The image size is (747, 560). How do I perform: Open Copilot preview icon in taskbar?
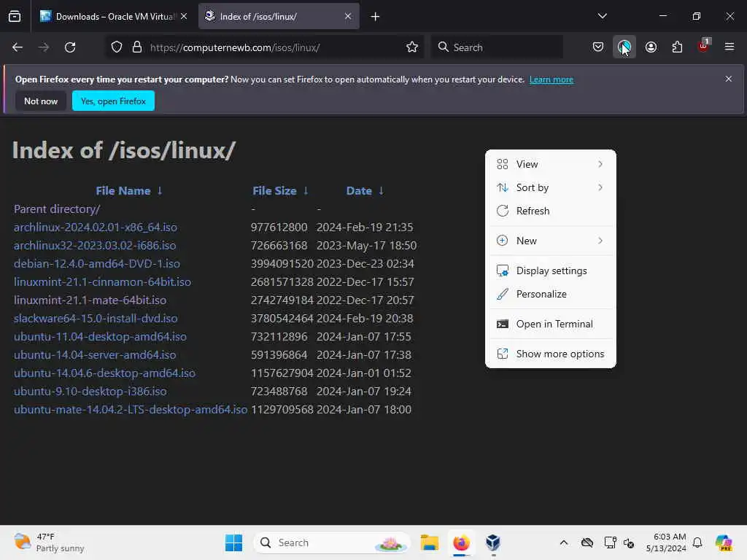pos(724,542)
